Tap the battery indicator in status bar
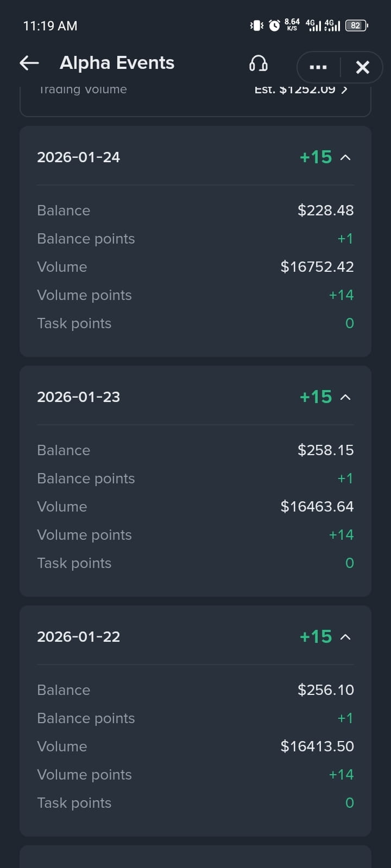Screen dimensions: 391x868 pyautogui.click(x=357, y=25)
